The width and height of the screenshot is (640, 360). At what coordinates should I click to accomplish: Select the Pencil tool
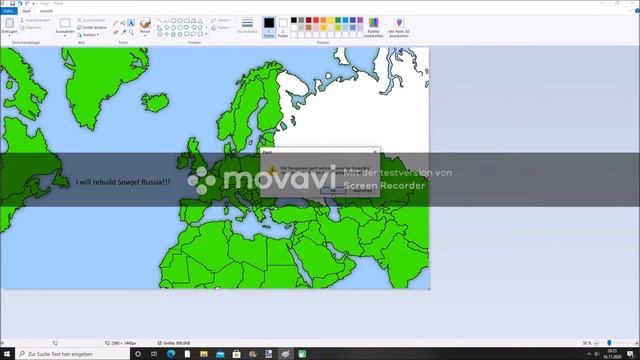[x=116, y=23]
